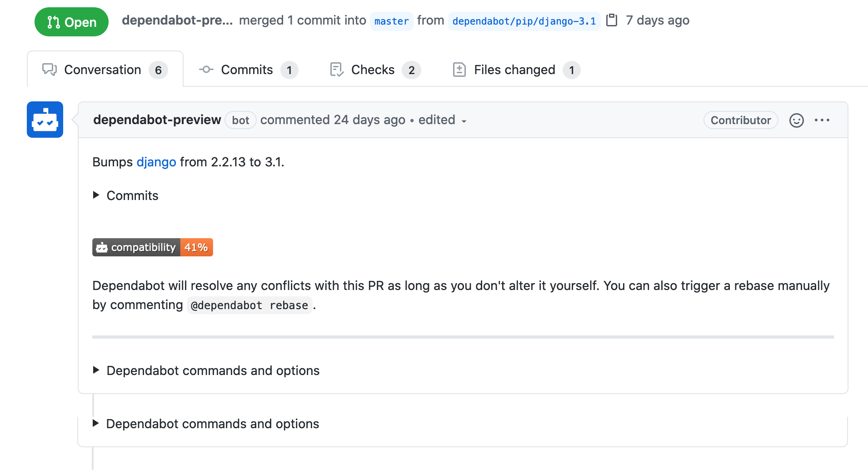This screenshot has height=470, width=868.
Task: Click the compatibility 41% badge
Action: (x=153, y=247)
